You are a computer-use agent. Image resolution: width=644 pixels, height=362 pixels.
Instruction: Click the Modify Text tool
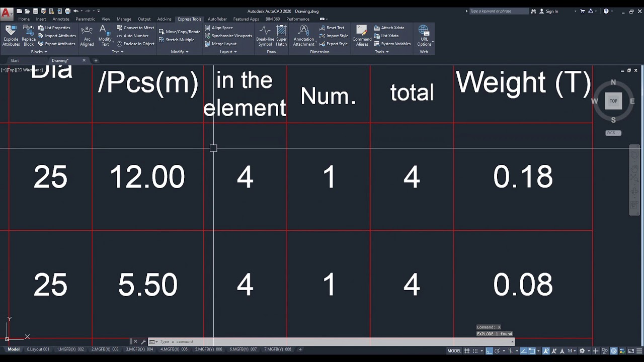tap(105, 35)
